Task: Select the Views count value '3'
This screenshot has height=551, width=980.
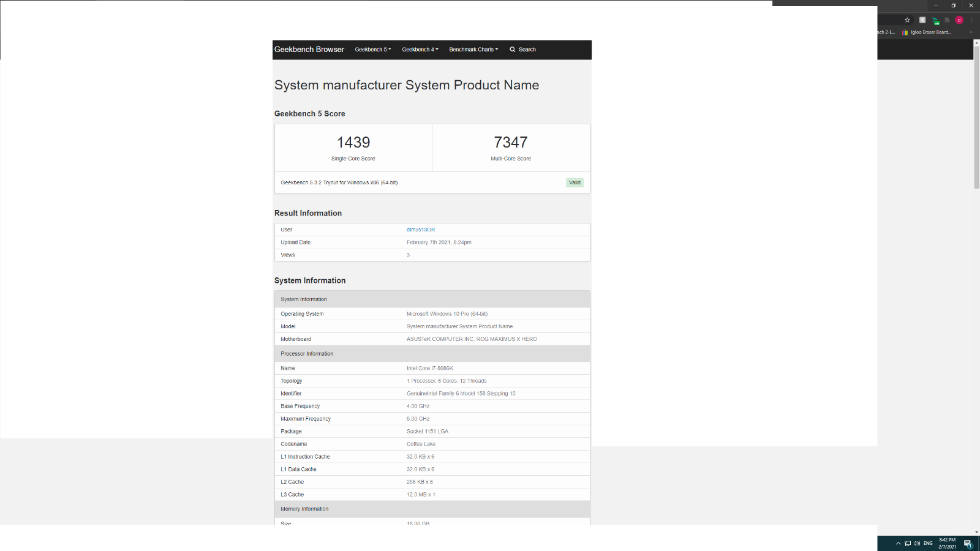Action: tap(409, 255)
